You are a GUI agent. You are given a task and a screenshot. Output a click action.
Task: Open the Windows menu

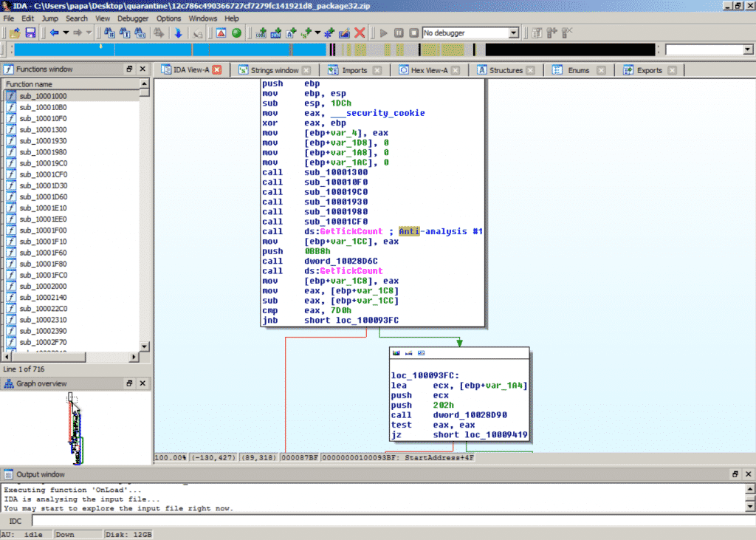pos(202,18)
